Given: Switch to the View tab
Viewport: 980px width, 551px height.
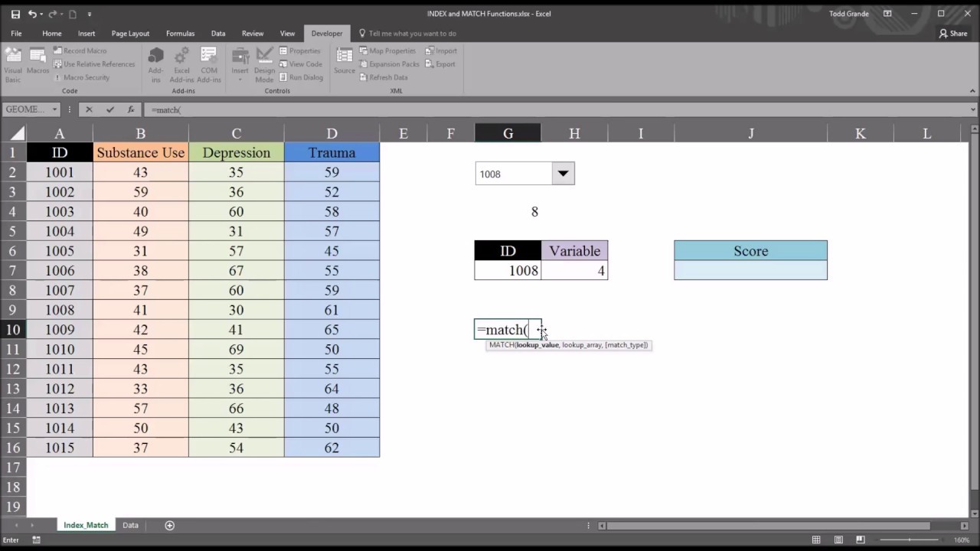Looking at the screenshot, I should click(x=287, y=34).
